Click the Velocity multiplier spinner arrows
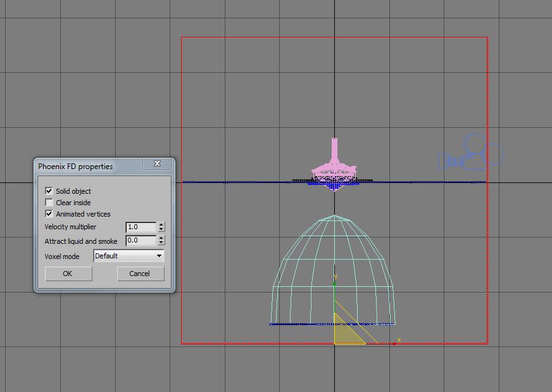552x392 pixels. click(x=161, y=227)
